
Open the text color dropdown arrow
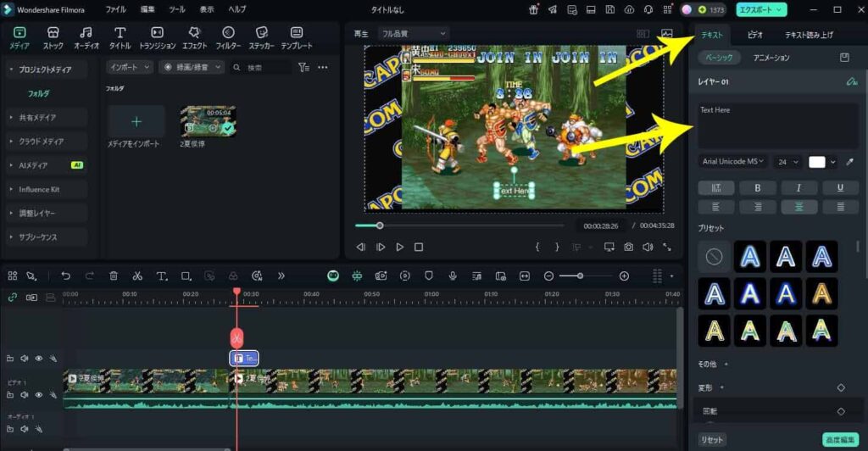click(833, 162)
